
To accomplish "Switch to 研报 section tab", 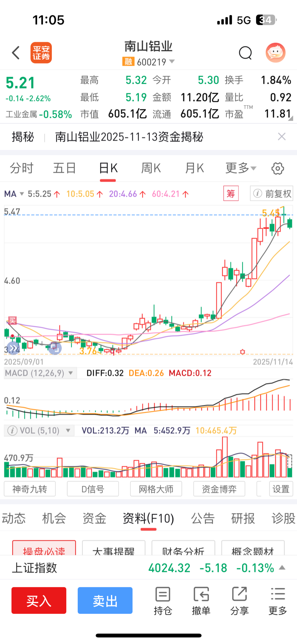I will click(243, 518).
